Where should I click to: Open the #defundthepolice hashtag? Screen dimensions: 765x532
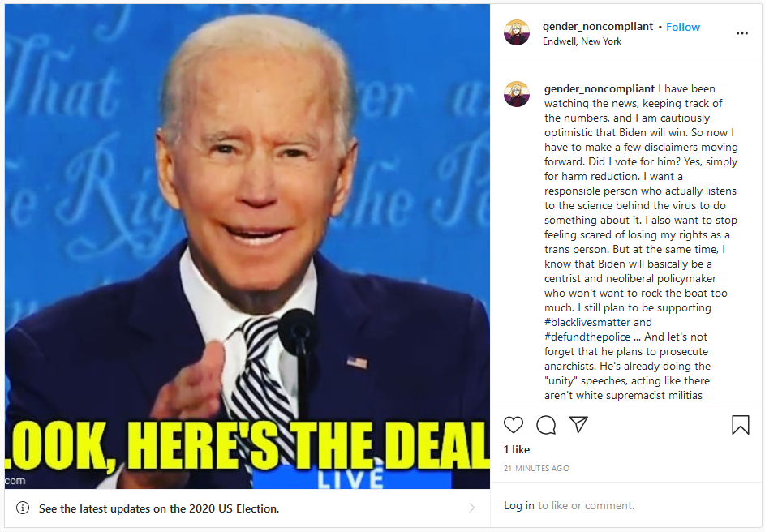[x=587, y=337]
